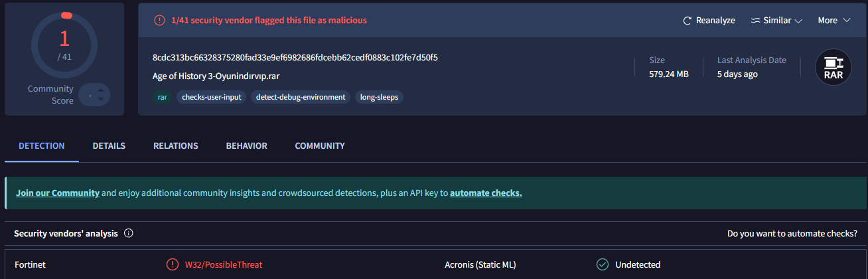The width and height of the screenshot is (868, 279).
Task: Click the Reanalyze refresh icon
Action: pyautogui.click(x=687, y=21)
